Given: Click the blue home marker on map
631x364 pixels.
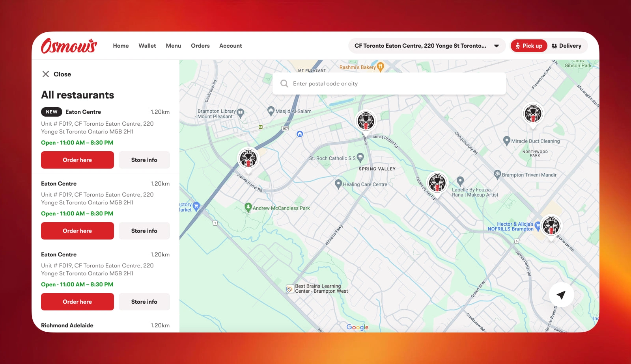Looking at the screenshot, I should [x=300, y=134].
